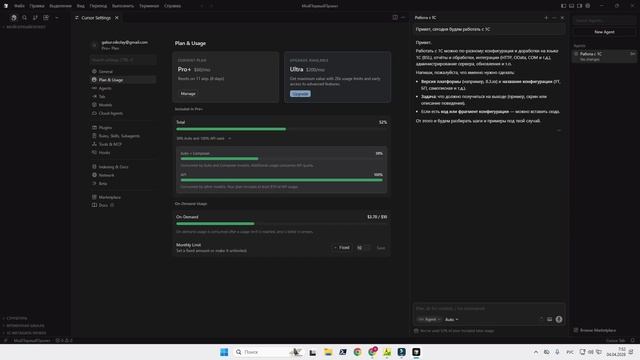This screenshot has height=360, width=640.
Task: Open the Правка menu
Action: tap(37, 6)
